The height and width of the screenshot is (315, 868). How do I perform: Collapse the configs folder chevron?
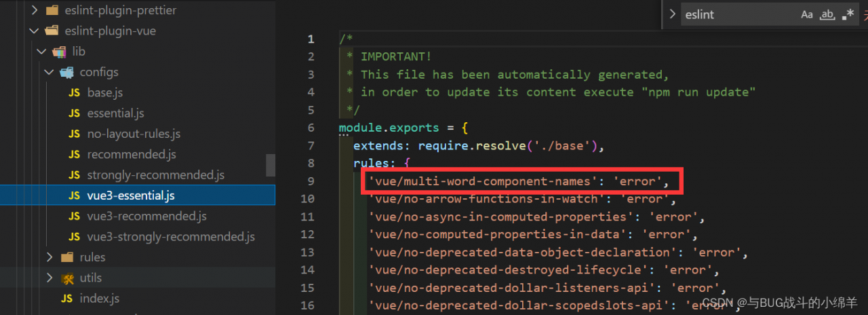pos(49,72)
